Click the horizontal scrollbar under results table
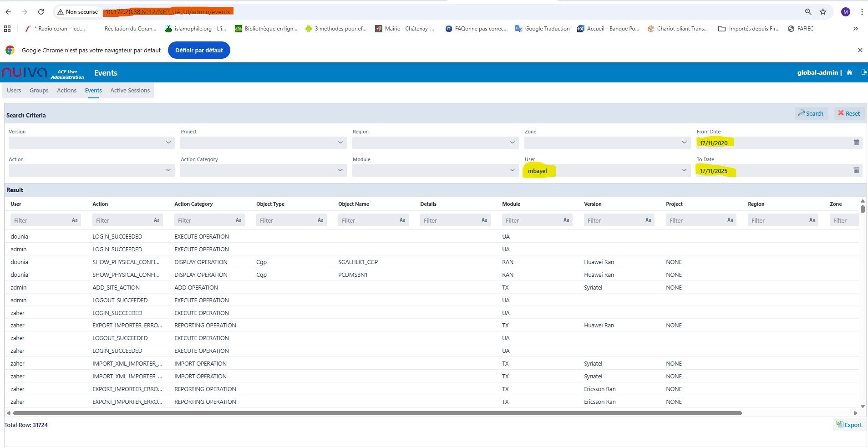Screen dimensions: 868x448 point(377,413)
